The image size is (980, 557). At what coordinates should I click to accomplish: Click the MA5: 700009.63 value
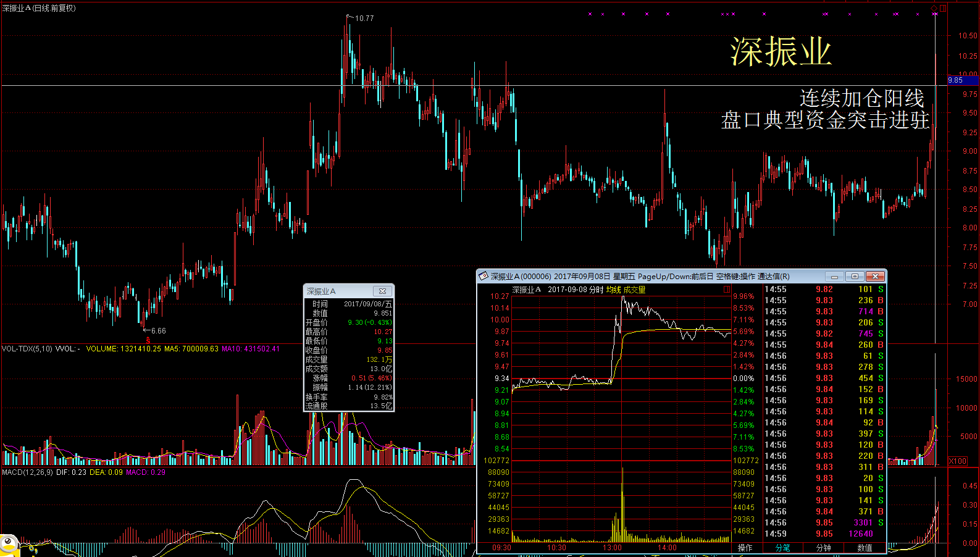pos(191,349)
